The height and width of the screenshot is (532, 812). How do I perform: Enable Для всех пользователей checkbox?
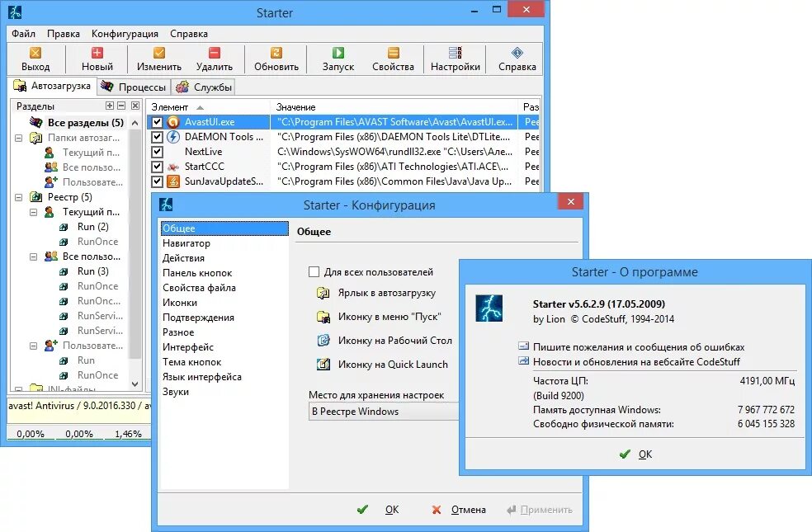[314, 271]
